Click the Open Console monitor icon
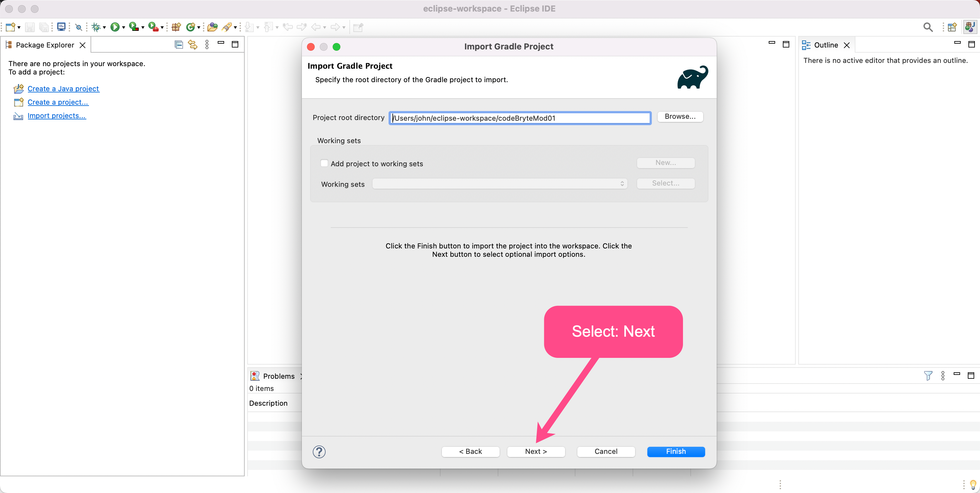Screen dimensions: 980x493 click(x=61, y=27)
